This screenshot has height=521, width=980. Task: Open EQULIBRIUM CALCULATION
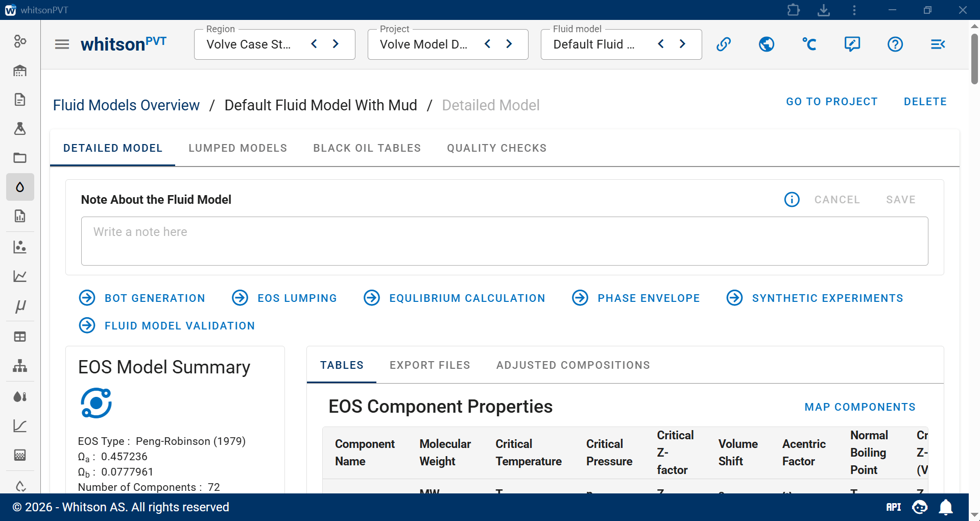[455, 298]
